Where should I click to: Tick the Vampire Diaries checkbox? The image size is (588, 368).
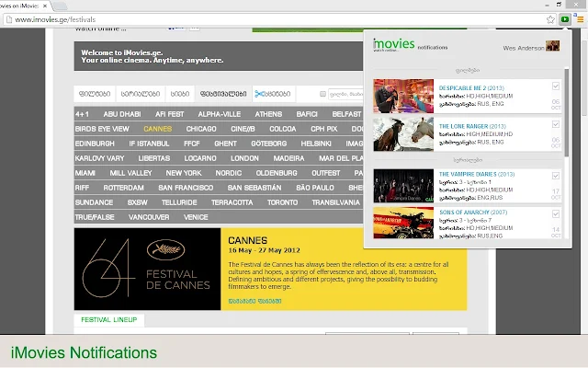pos(556,176)
